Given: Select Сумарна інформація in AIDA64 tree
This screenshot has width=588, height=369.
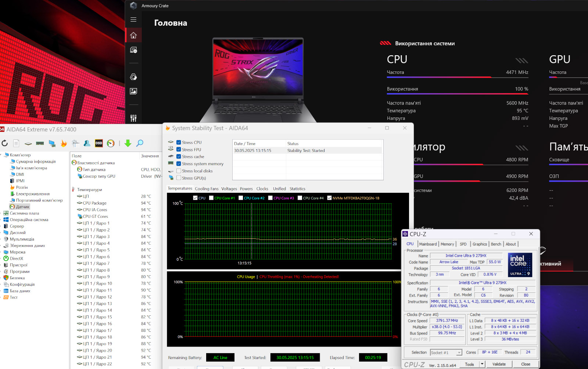Looking at the screenshot, I should coord(36,162).
